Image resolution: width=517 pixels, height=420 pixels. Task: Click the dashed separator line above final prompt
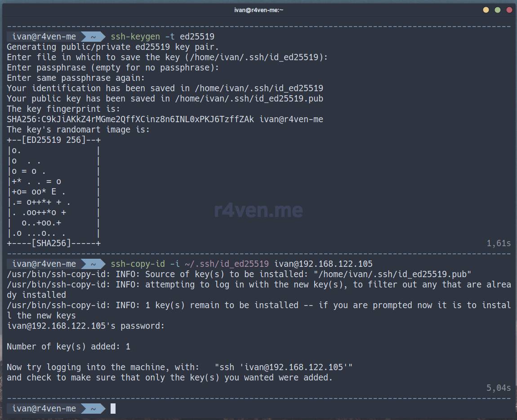(x=258, y=398)
